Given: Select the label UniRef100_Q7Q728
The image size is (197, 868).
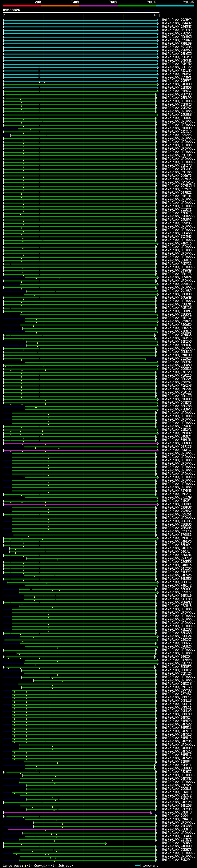Looking at the screenshot, I should (177, 372).
